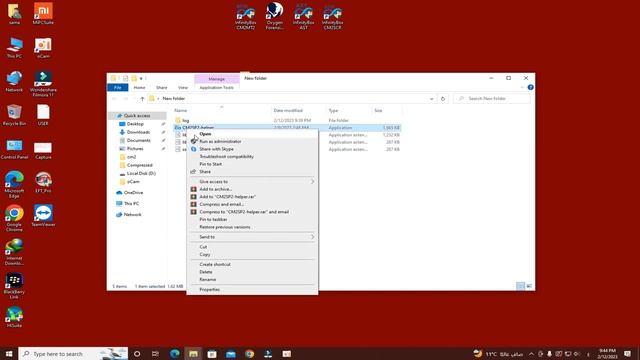Select the MiPCSuite desktop icon
Screen dimensions: 640x360
(43, 14)
